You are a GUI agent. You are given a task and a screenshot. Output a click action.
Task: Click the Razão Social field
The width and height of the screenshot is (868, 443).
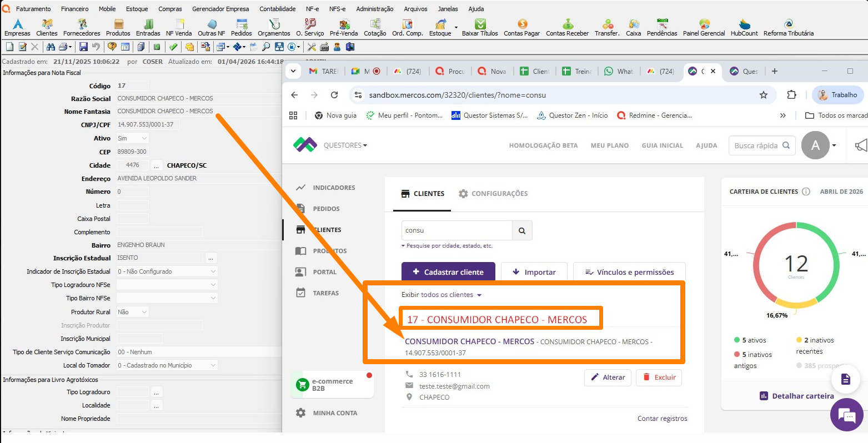tap(200, 98)
